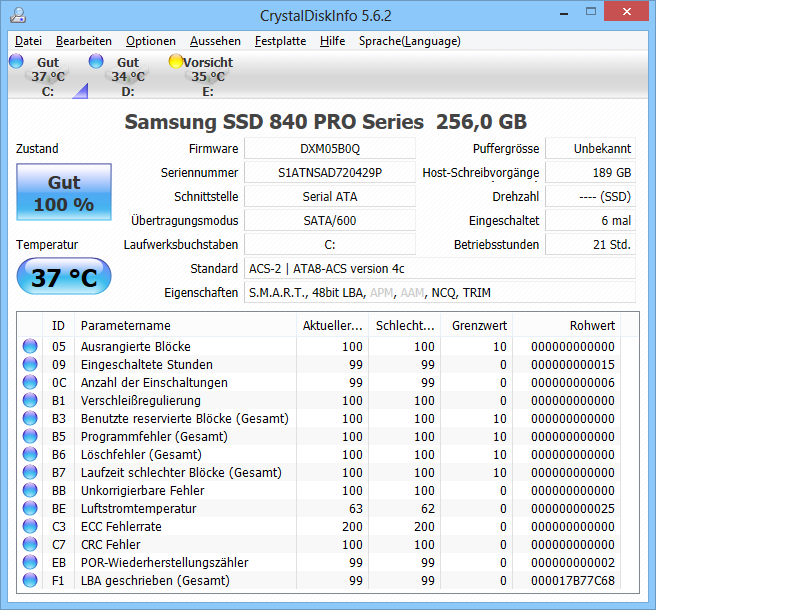The image size is (800, 610).
Task: Open the Aussehen menu
Action: pyautogui.click(x=215, y=41)
